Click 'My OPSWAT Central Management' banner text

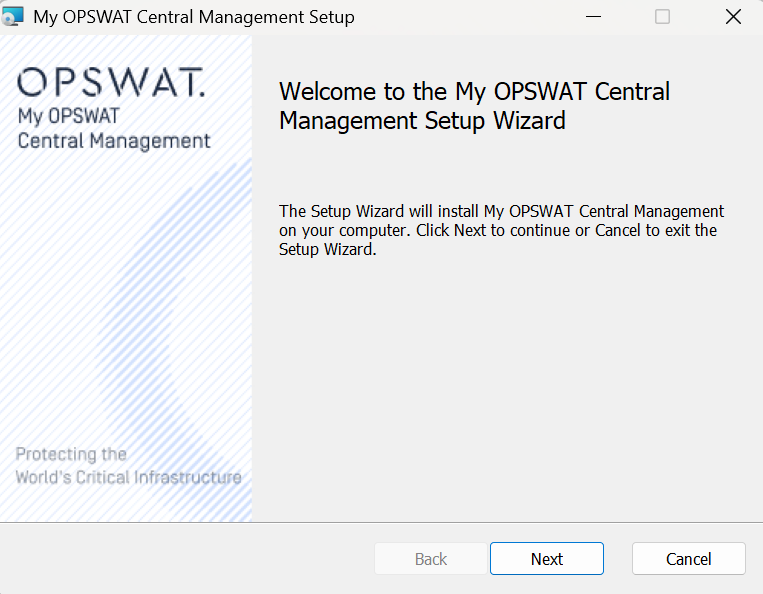click(114, 128)
